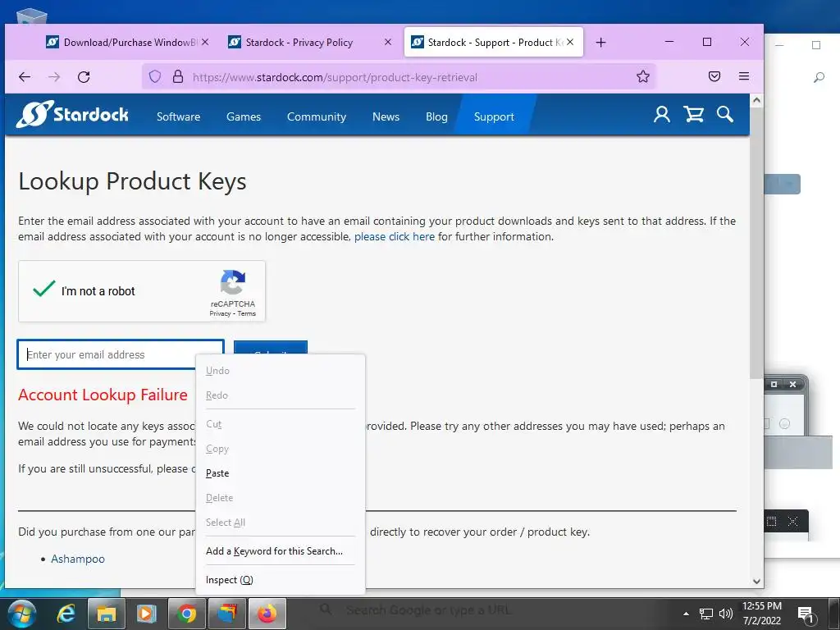Close the Stardock Privacy Policy tab

(x=388, y=42)
